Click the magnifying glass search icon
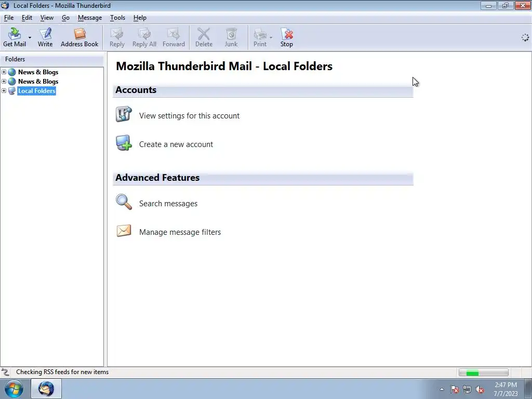The image size is (532, 399). pos(124,202)
